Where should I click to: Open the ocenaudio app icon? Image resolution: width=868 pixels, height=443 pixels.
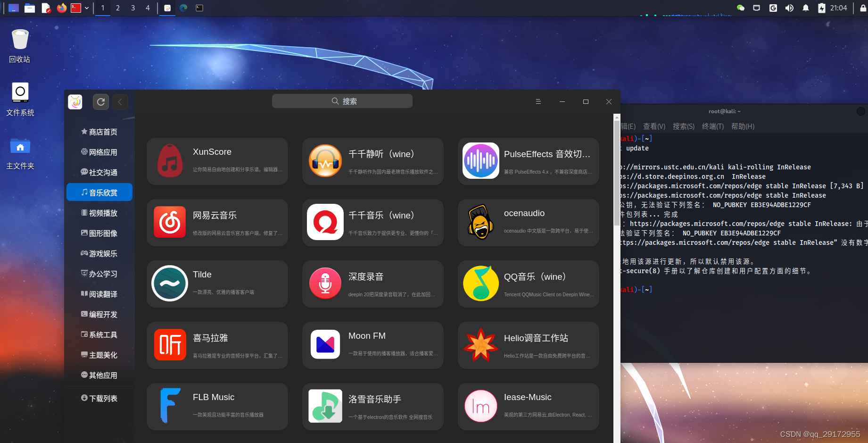[x=481, y=222]
